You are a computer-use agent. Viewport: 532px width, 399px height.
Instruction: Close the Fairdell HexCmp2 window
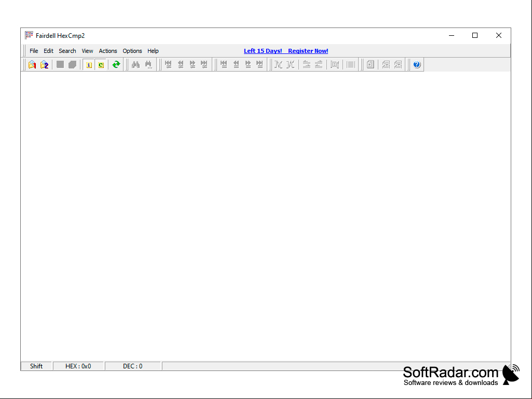499,35
